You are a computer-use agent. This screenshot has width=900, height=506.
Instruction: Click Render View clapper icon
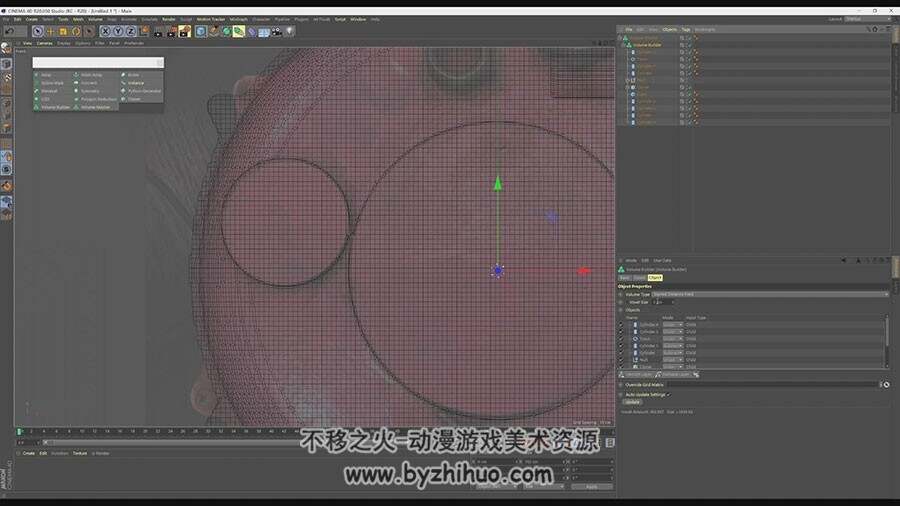(158, 32)
